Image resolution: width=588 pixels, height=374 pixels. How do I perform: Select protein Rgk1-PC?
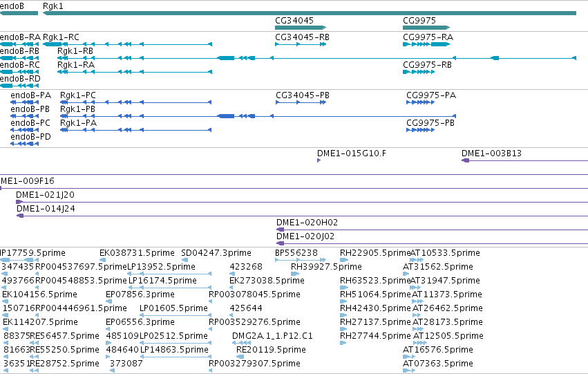pos(77,95)
